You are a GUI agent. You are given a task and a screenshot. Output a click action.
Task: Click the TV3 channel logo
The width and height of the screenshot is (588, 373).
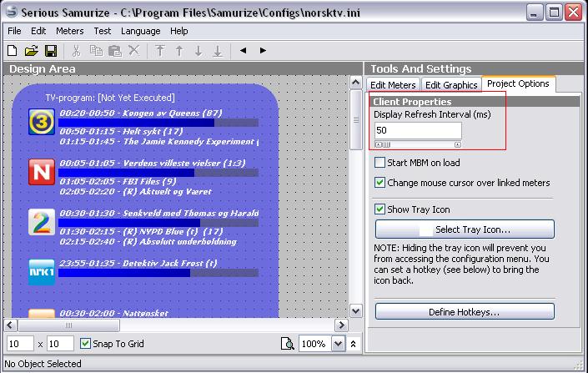coord(42,122)
